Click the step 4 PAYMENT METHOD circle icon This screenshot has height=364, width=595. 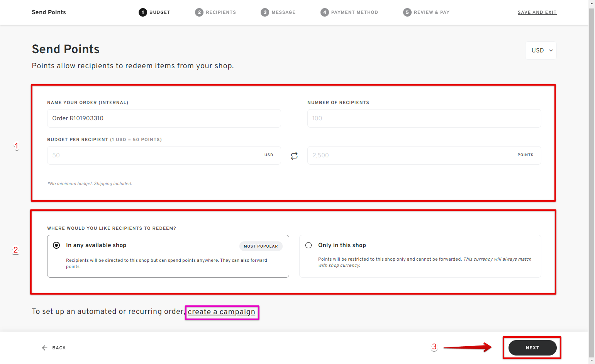tap(325, 12)
